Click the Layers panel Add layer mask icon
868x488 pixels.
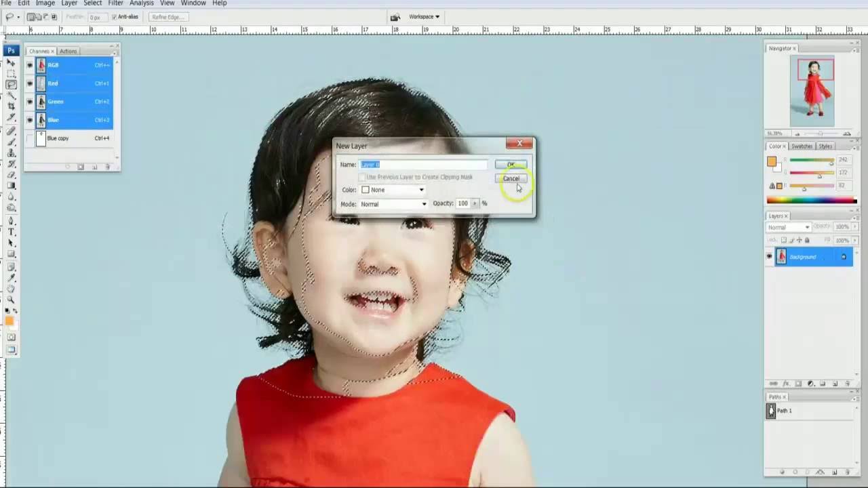(x=798, y=384)
